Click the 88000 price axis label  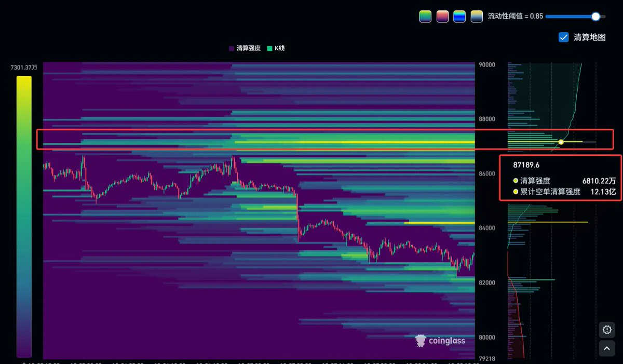tap(487, 119)
